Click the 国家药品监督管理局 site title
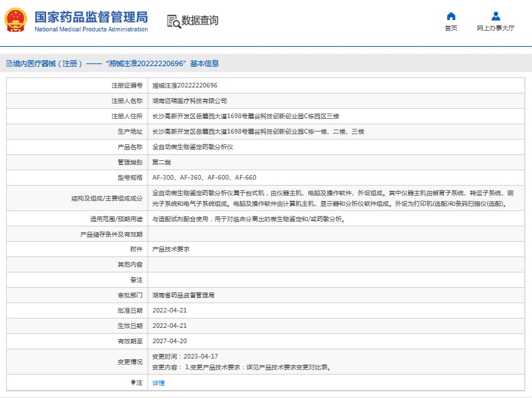The image size is (532, 398). pyautogui.click(x=91, y=17)
